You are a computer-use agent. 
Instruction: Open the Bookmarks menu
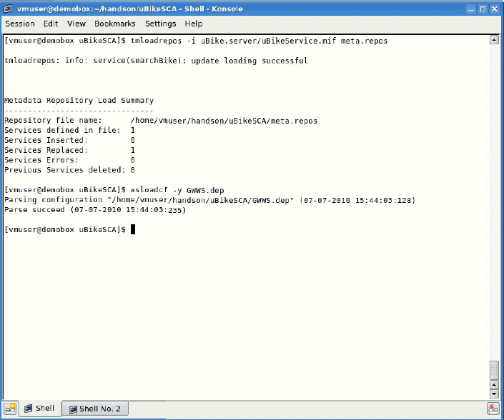tap(115, 24)
